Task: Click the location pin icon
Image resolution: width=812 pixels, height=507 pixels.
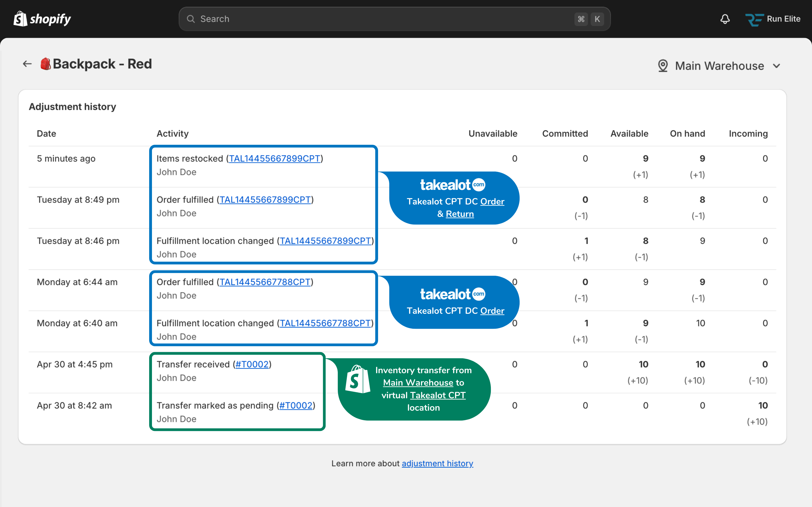Action: point(663,66)
